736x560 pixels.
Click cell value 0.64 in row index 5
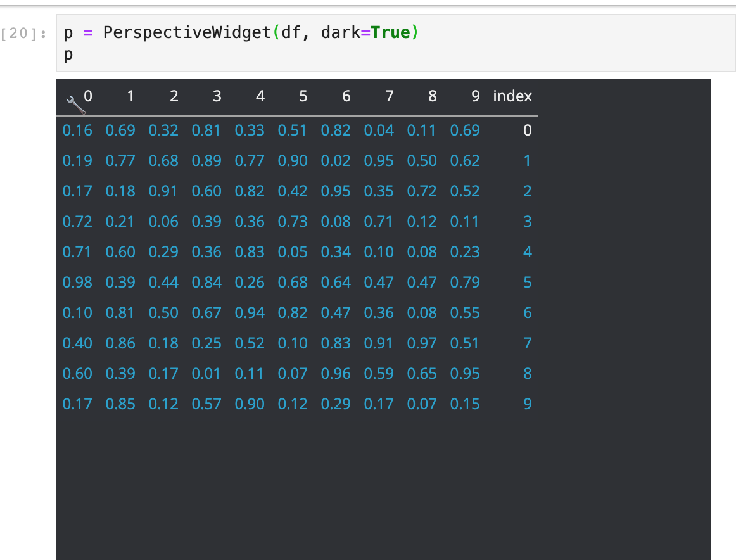point(336,282)
